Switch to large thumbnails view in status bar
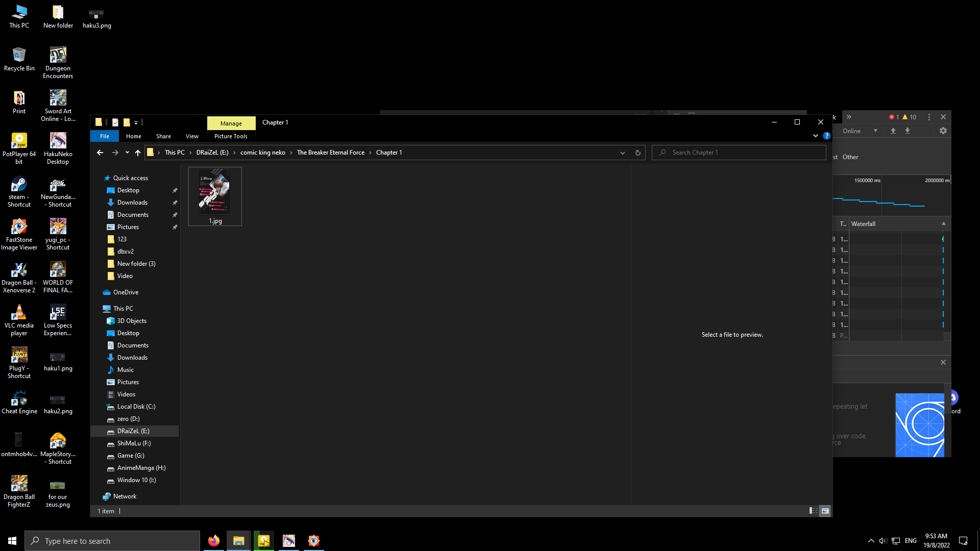 click(825, 511)
